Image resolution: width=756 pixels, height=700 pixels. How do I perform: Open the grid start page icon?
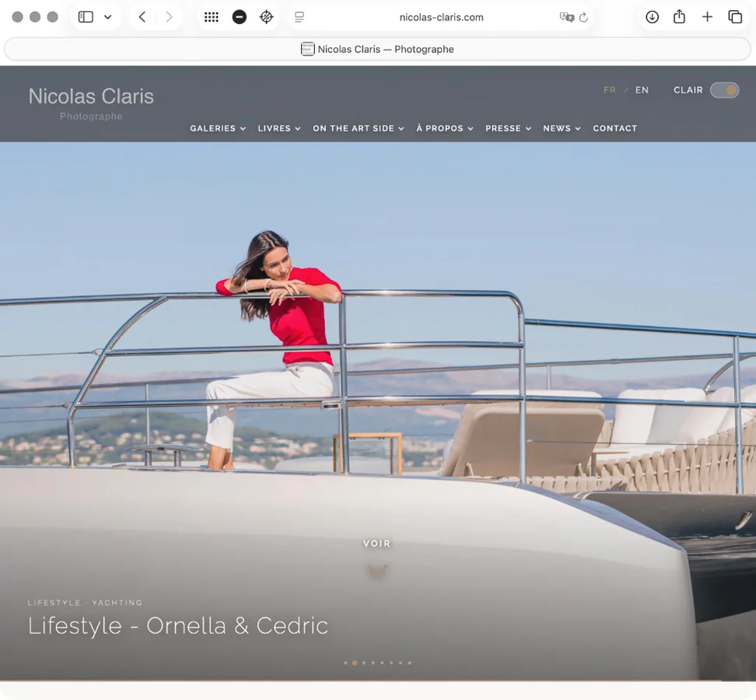point(212,17)
